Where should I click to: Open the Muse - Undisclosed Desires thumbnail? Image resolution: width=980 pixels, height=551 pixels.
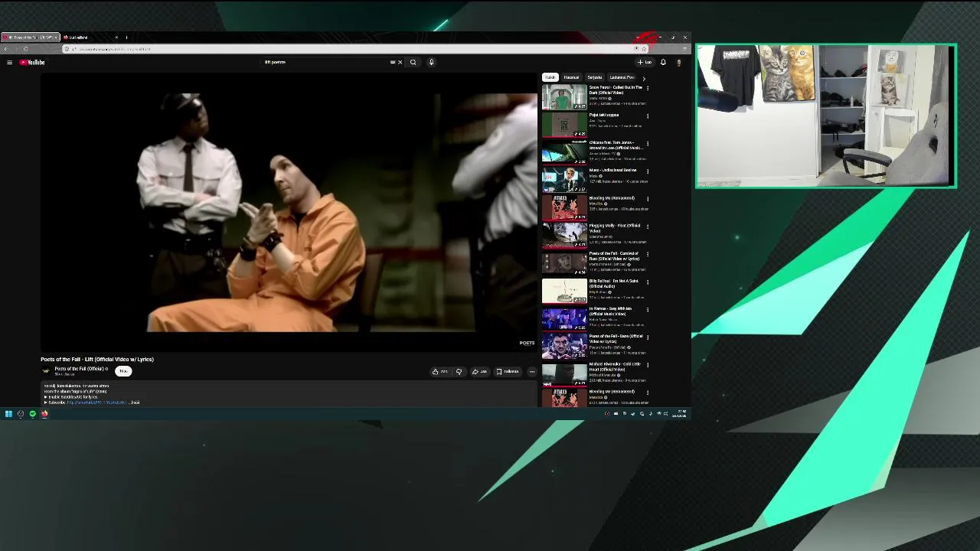pyautogui.click(x=564, y=180)
